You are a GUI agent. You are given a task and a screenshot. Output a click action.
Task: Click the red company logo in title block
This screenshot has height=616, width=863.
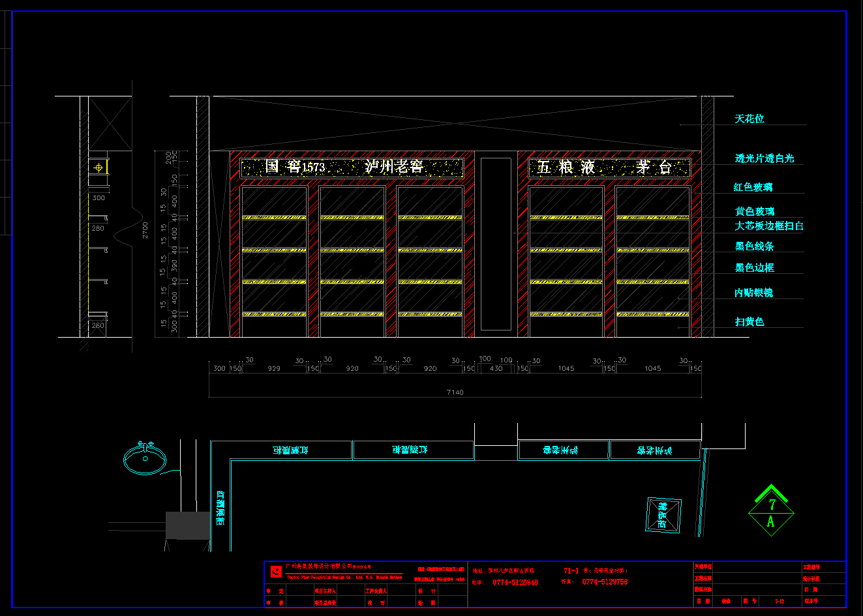[x=276, y=572]
